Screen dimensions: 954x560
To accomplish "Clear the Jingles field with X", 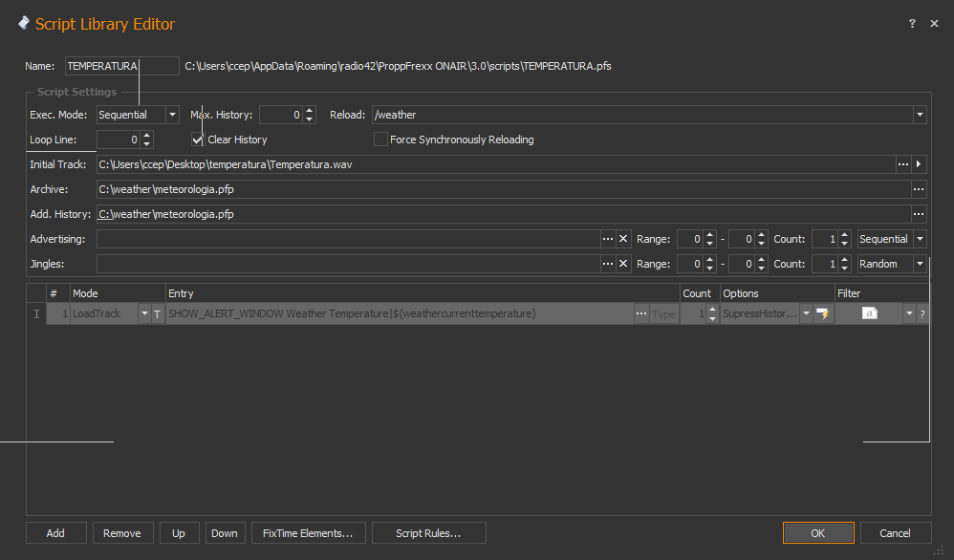I will (623, 264).
